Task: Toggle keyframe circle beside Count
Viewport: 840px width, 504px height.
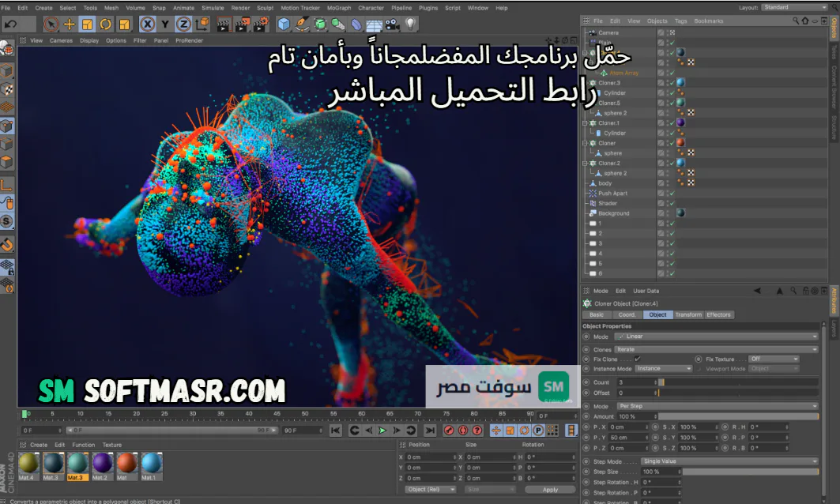Action: (x=586, y=382)
